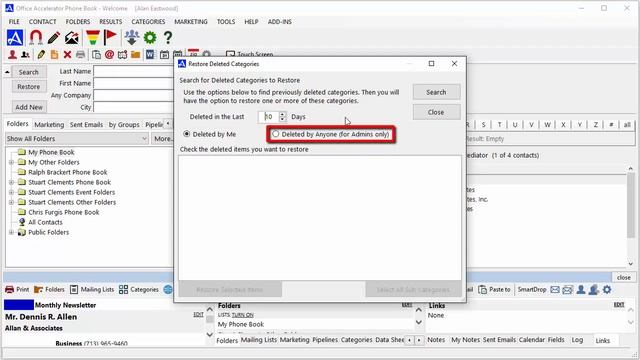Open the Show All Folders dropdown

pyautogui.click(x=144, y=138)
